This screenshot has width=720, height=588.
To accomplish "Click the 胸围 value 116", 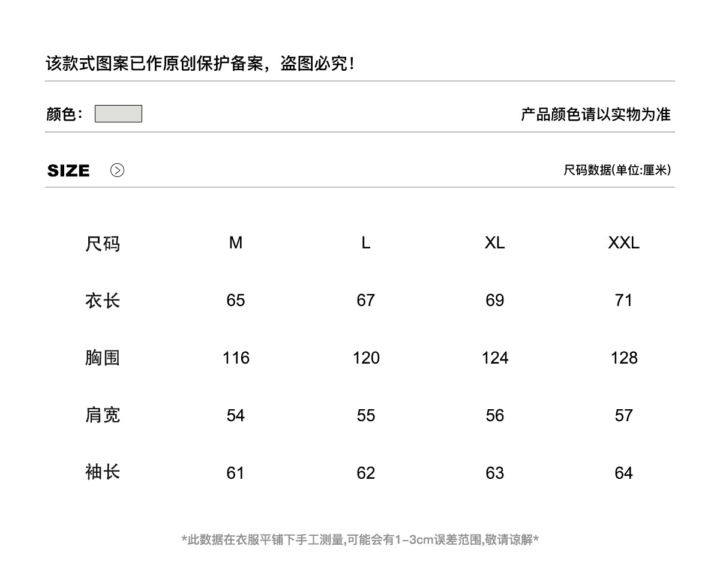I will [236, 358].
